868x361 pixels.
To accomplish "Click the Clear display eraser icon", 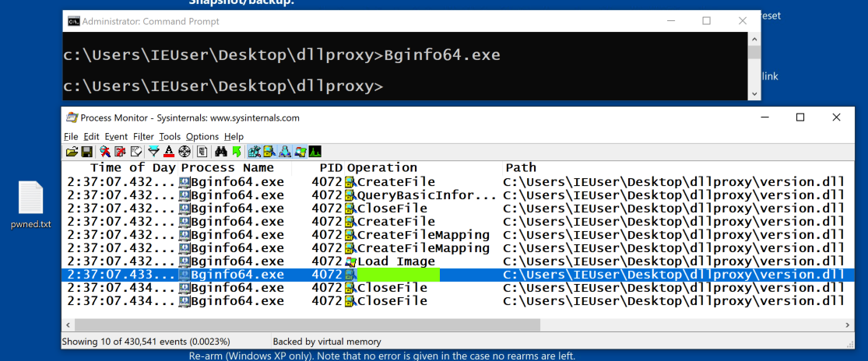I will click(x=136, y=152).
